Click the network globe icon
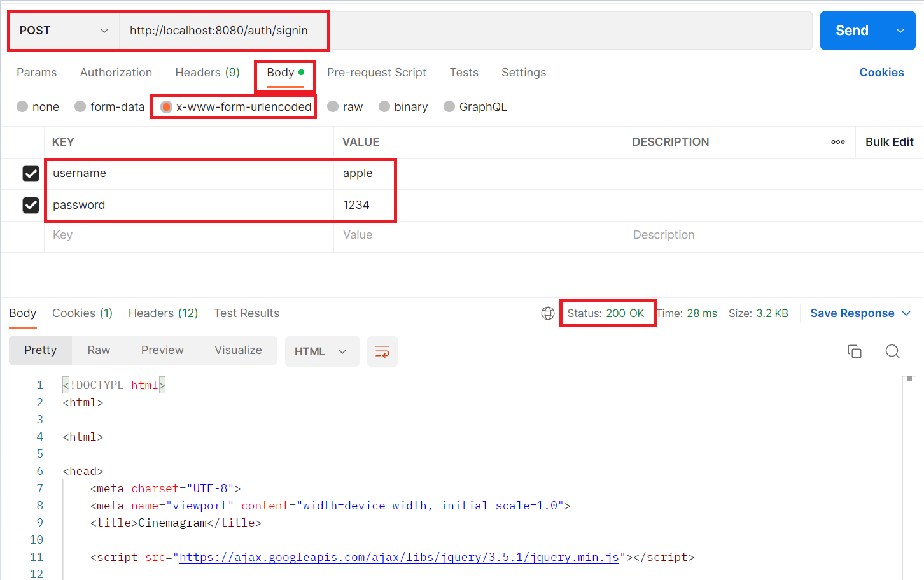924x580 pixels. pos(548,313)
